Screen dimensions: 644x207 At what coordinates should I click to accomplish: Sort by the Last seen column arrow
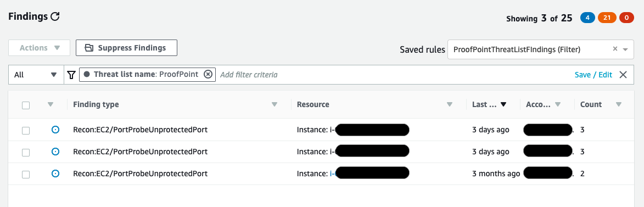[503, 105]
